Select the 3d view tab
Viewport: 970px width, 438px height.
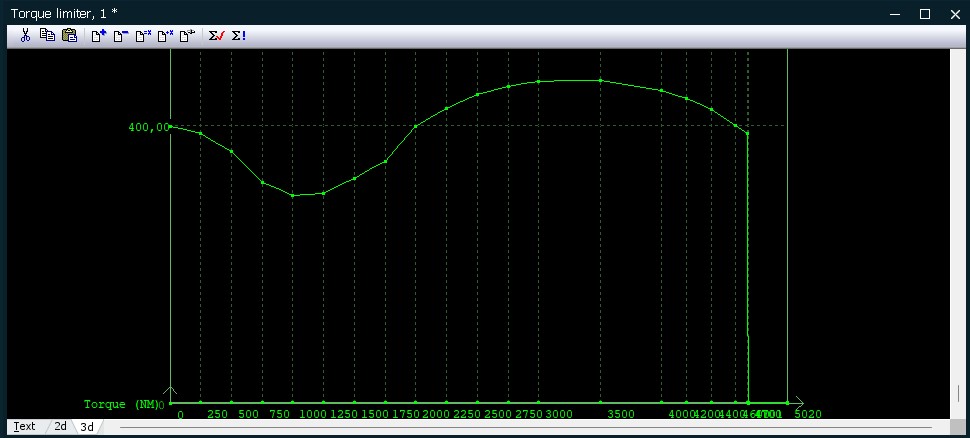point(87,427)
